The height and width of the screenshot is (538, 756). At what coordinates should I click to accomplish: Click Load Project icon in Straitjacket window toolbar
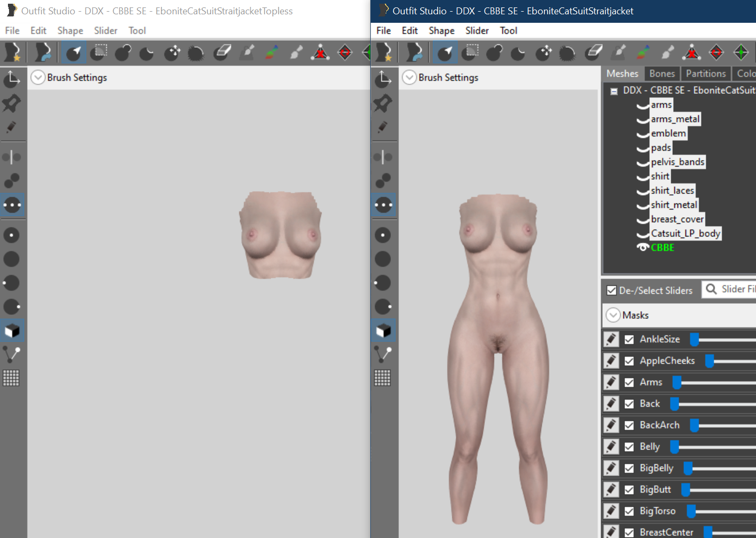point(414,52)
